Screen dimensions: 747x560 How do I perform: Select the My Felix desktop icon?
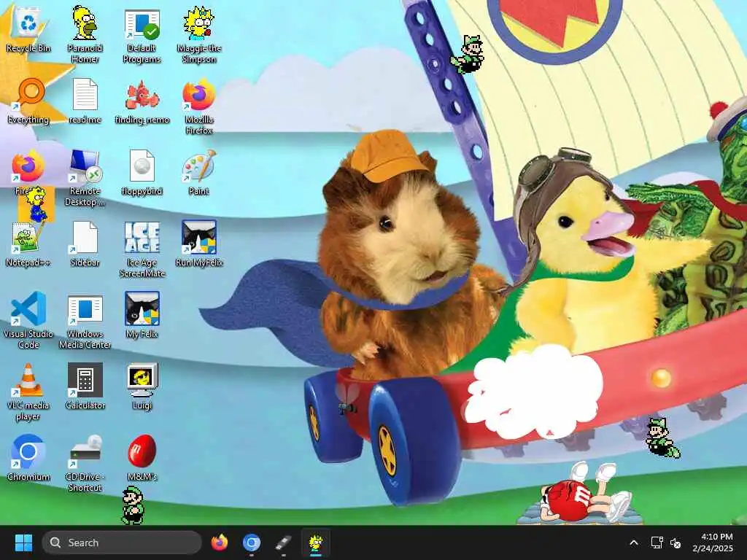click(142, 314)
